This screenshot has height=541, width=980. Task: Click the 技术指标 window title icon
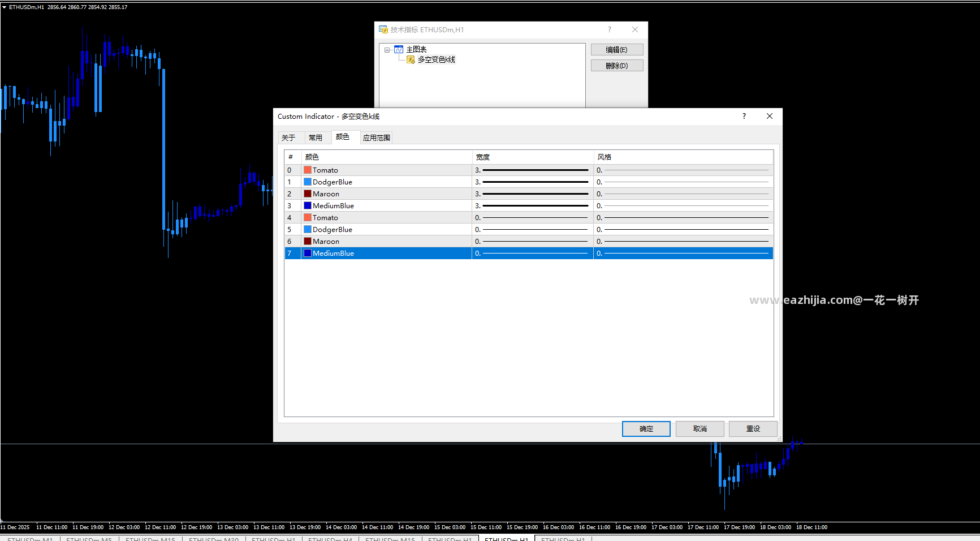(x=383, y=29)
